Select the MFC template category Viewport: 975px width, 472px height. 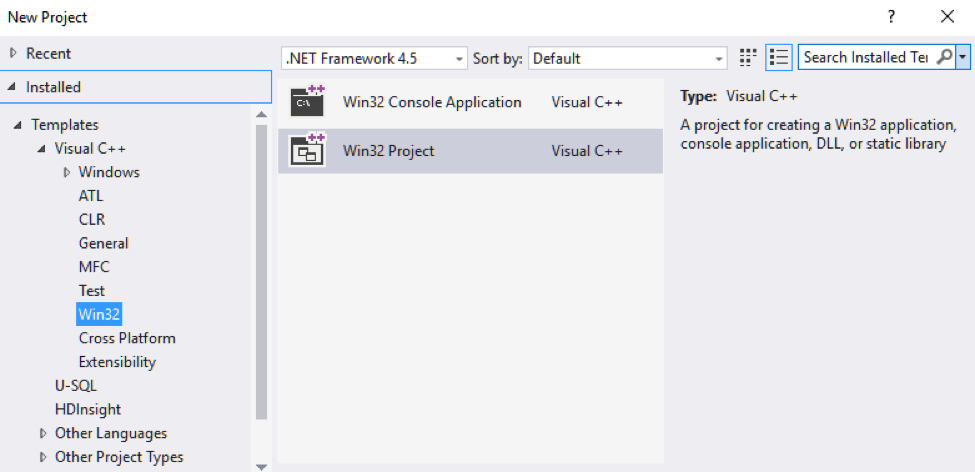pos(94,267)
